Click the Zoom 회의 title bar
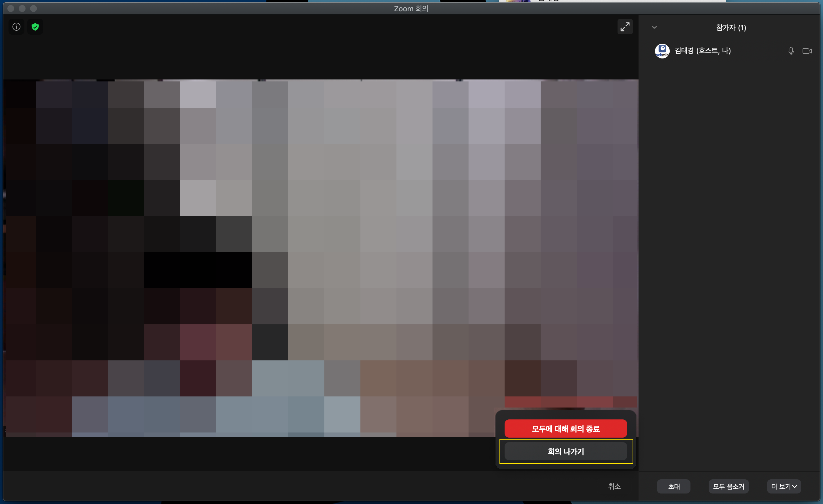The image size is (823, 504). pyautogui.click(x=411, y=9)
